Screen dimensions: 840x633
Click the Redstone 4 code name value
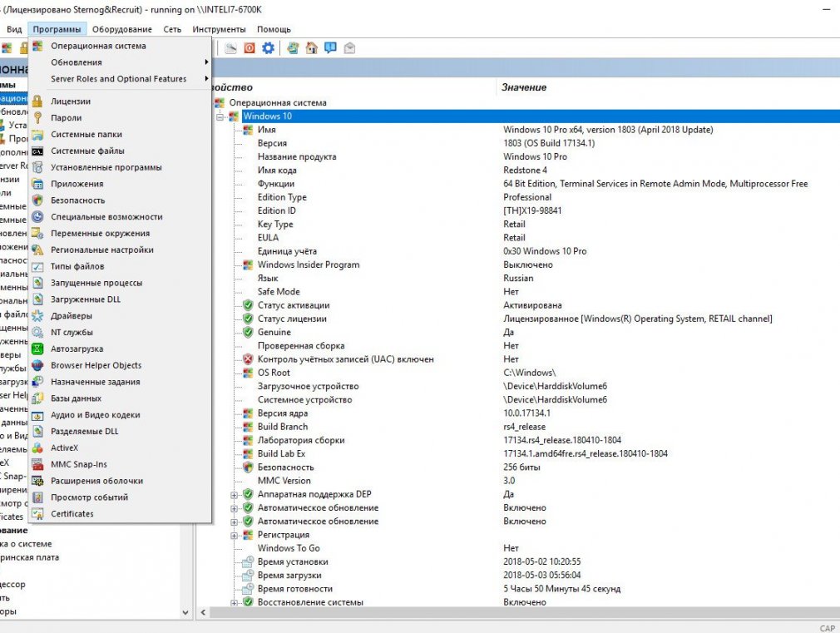(525, 171)
